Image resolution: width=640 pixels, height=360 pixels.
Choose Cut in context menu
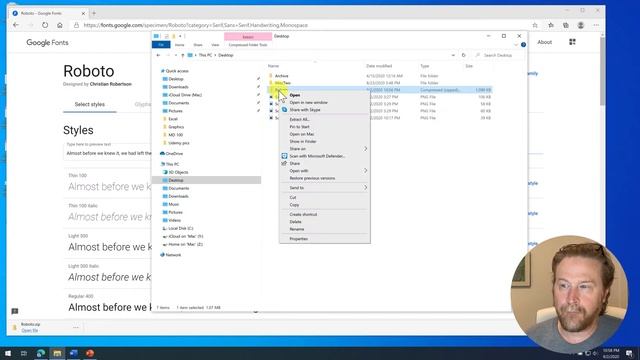coord(293,198)
